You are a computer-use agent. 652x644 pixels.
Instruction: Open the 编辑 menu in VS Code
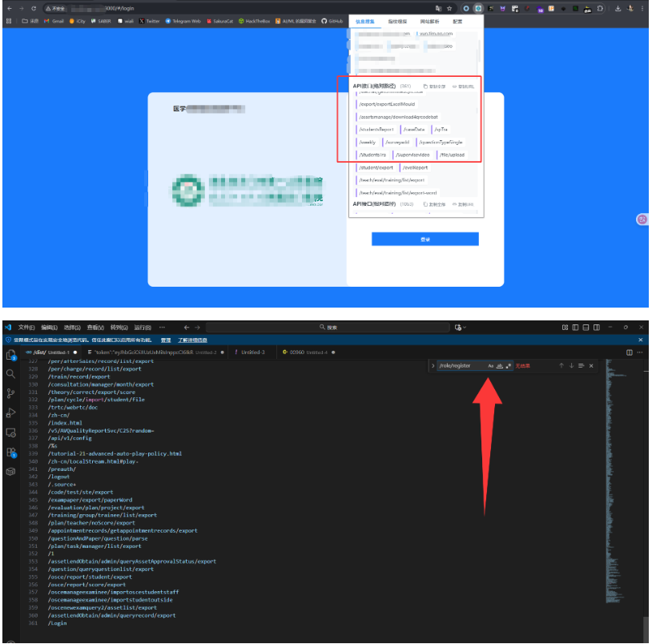[49, 328]
